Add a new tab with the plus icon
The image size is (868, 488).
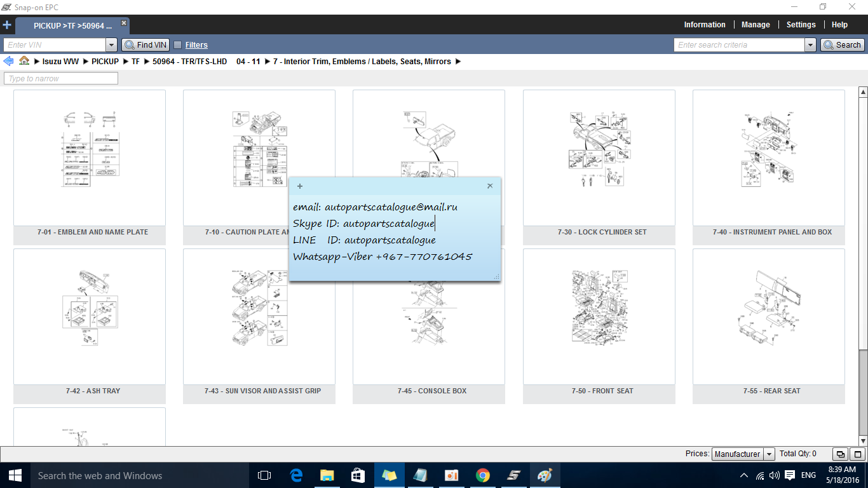pos(7,25)
